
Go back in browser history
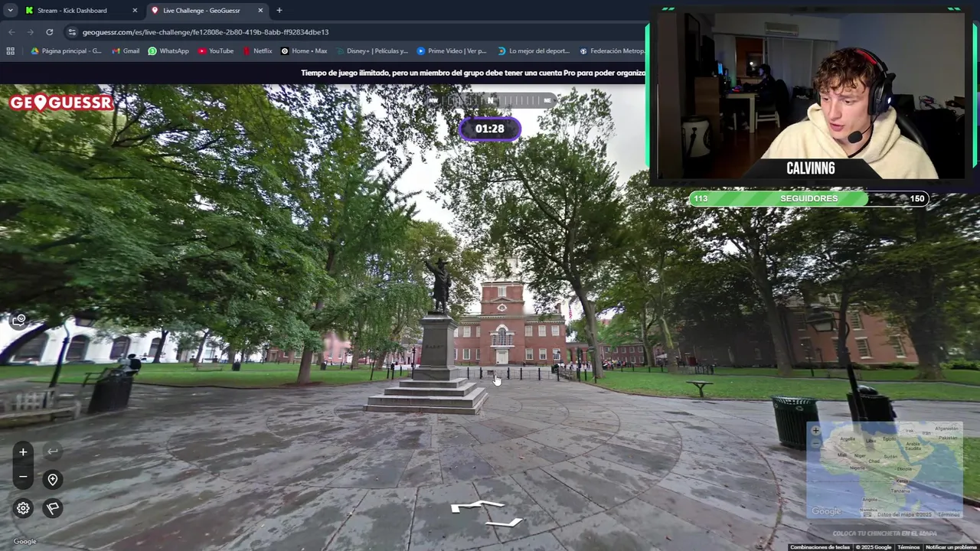click(x=11, y=32)
